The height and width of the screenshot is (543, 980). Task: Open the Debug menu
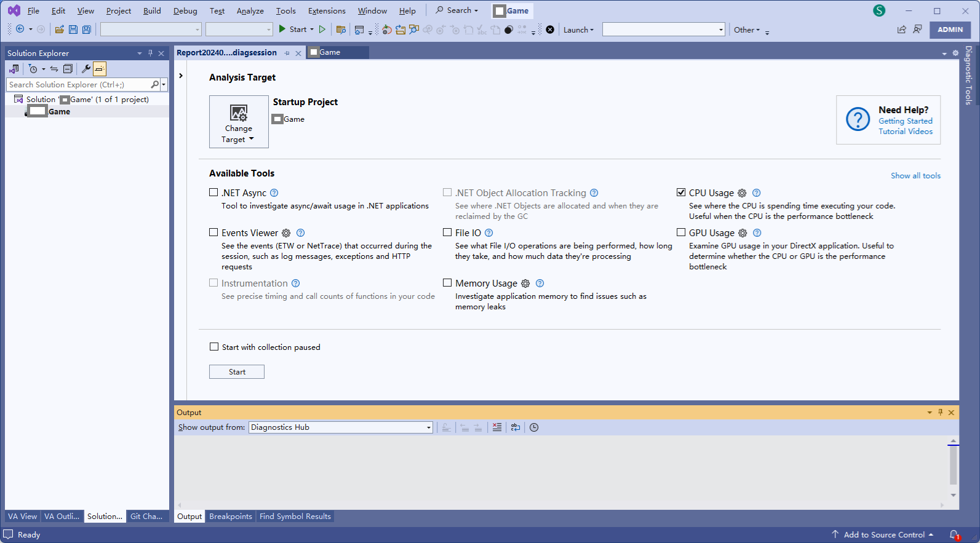185,11
